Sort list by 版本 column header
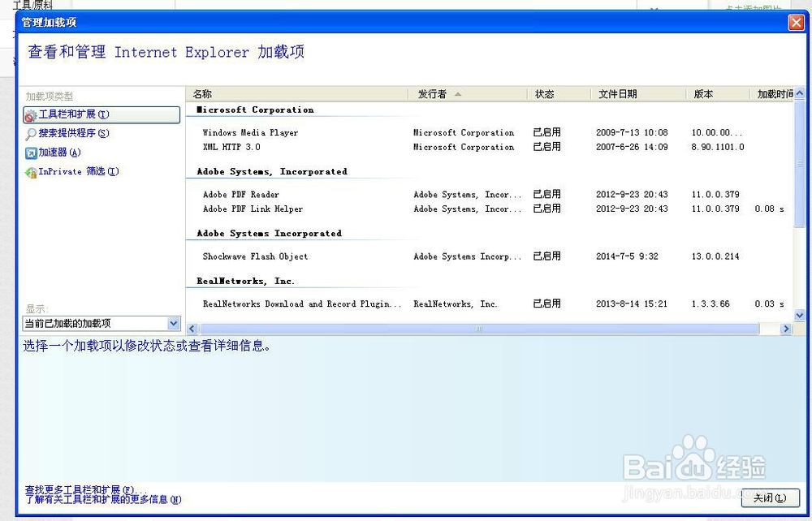The width and height of the screenshot is (812, 521). click(719, 93)
